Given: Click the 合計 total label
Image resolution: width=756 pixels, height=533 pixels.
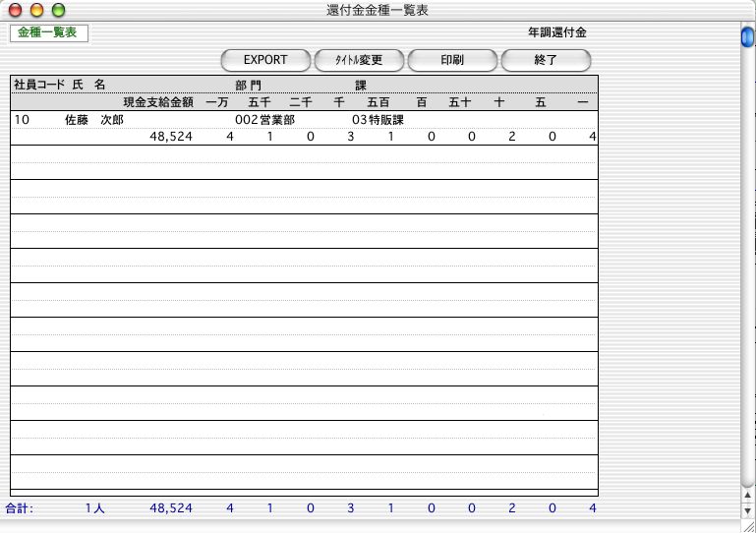Looking at the screenshot, I should coord(20,508).
